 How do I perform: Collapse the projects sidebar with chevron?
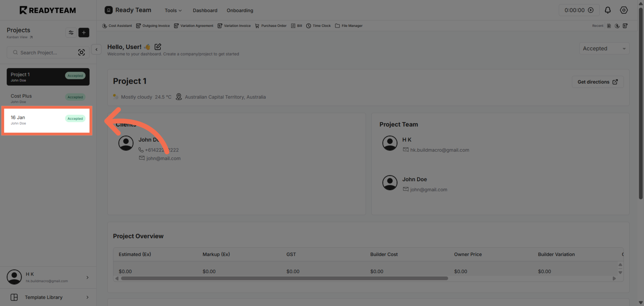click(x=96, y=49)
